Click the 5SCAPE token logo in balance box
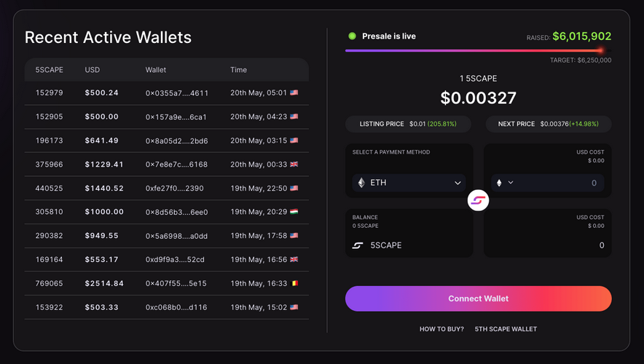This screenshot has height=364, width=644. (358, 245)
